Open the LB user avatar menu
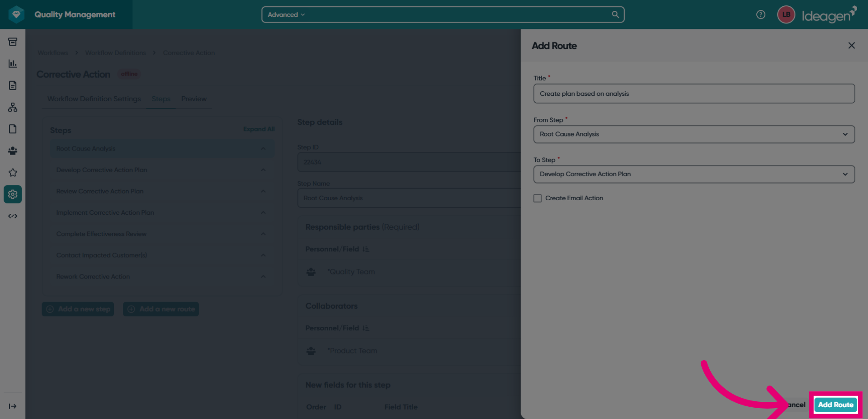The height and width of the screenshot is (419, 868). point(786,14)
